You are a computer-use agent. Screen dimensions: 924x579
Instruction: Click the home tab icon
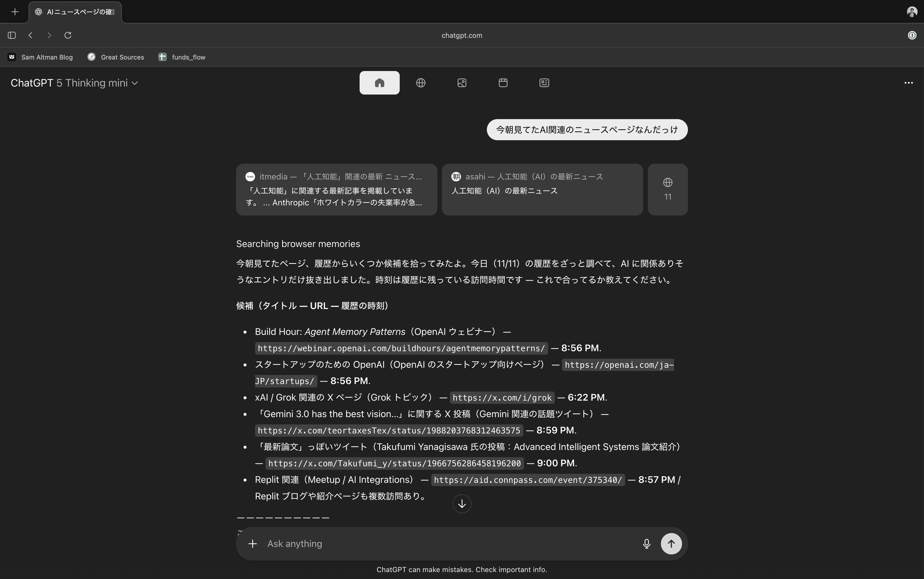(x=379, y=83)
